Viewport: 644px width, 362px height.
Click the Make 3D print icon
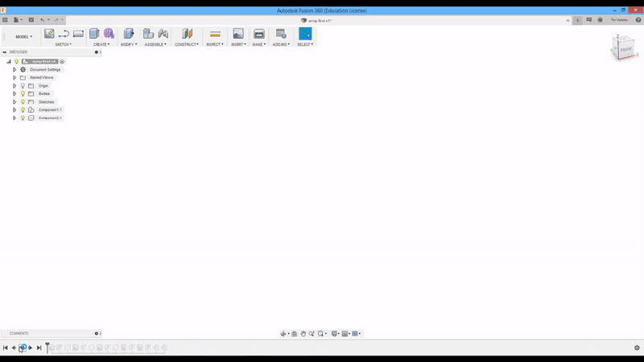click(x=259, y=34)
